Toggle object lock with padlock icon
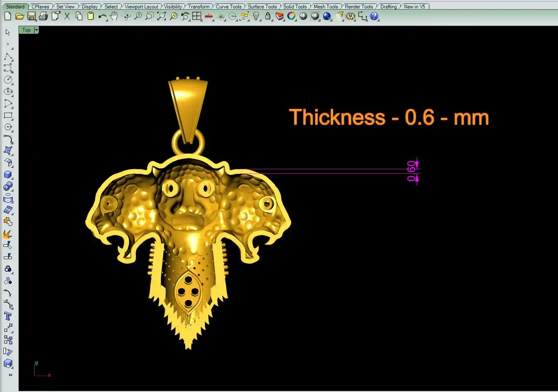The width and height of the screenshot is (558, 392). click(268, 16)
